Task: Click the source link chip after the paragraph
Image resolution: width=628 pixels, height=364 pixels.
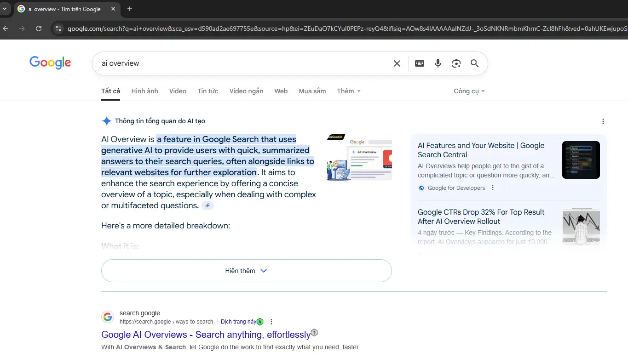Action: tap(207, 205)
